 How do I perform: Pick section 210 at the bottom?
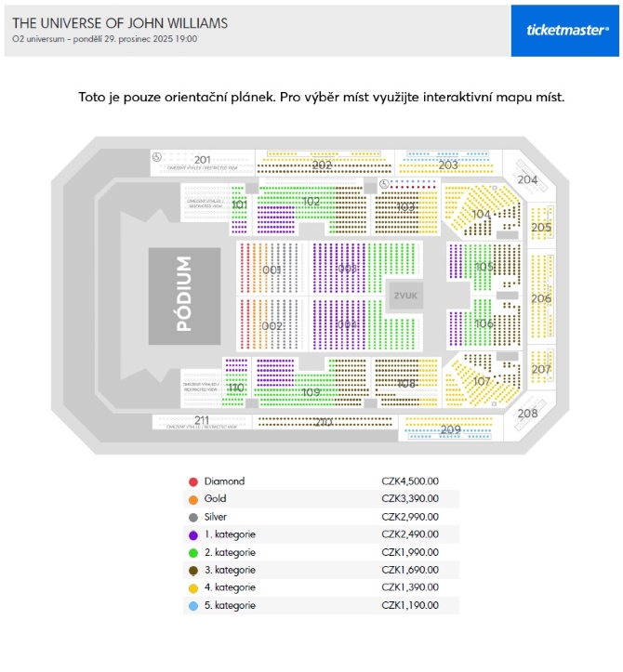click(325, 422)
